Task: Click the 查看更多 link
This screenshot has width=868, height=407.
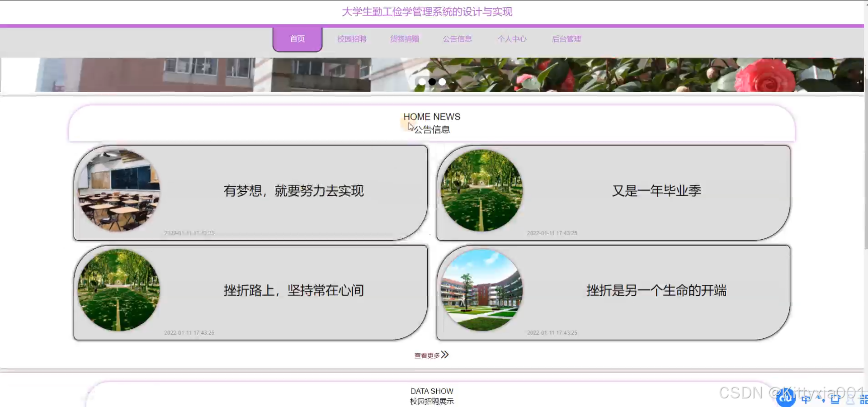Action: coord(427,355)
